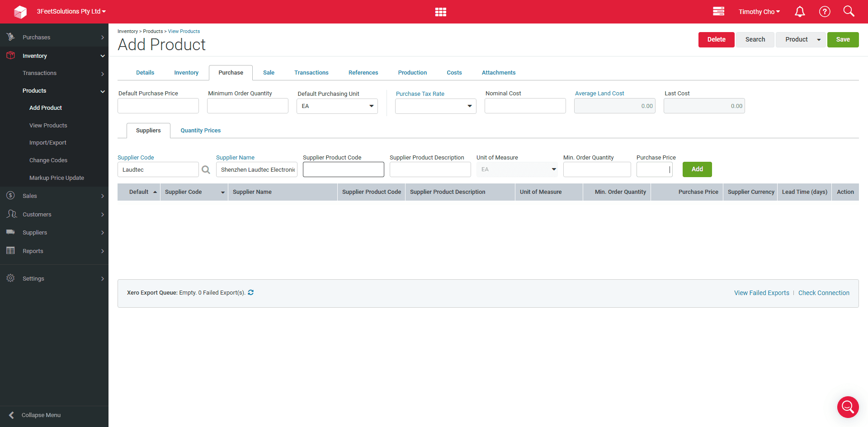Click the red Delete button
Viewport: 868px width, 427px height.
coord(716,39)
